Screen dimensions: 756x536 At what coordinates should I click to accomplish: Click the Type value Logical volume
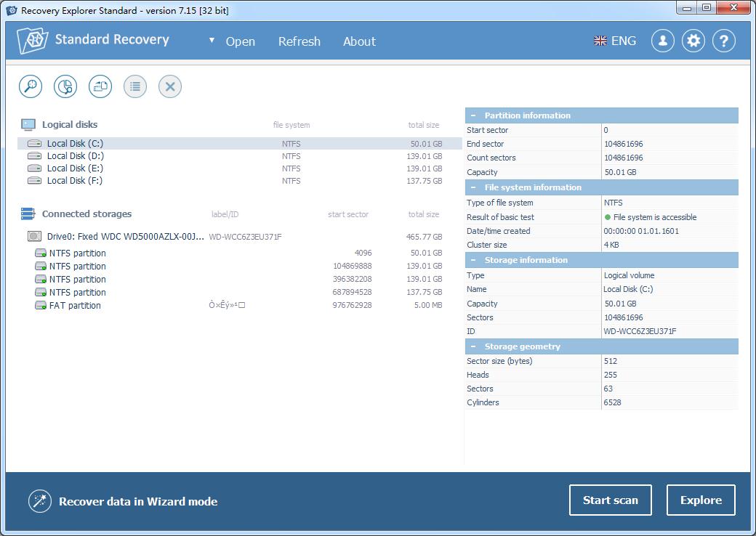pos(630,275)
